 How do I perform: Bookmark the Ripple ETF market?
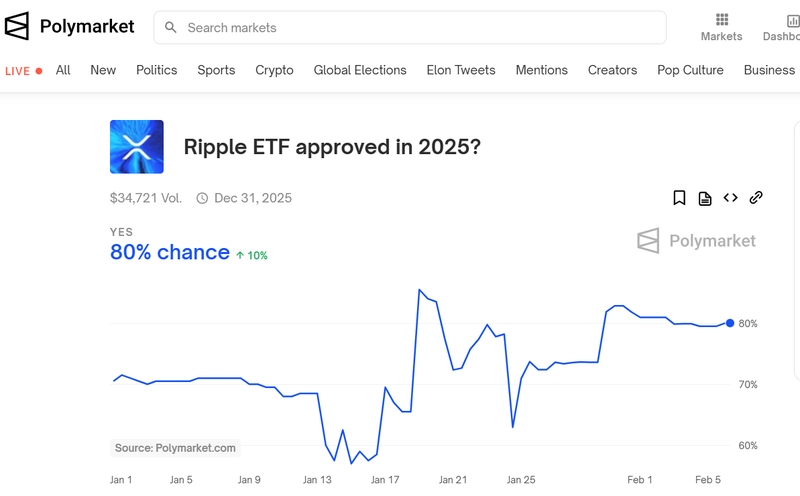click(679, 197)
